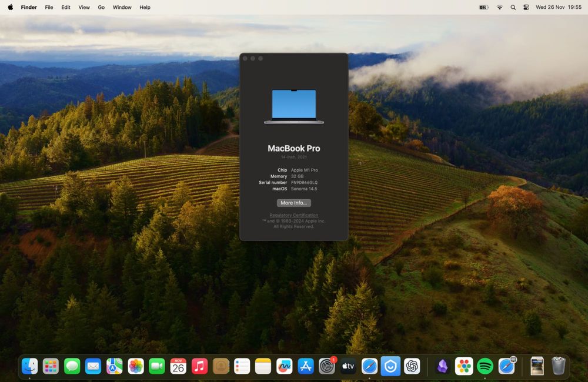Click the battery status icon
The height and width of the screenshot is (382, 588).
[484, 7]
